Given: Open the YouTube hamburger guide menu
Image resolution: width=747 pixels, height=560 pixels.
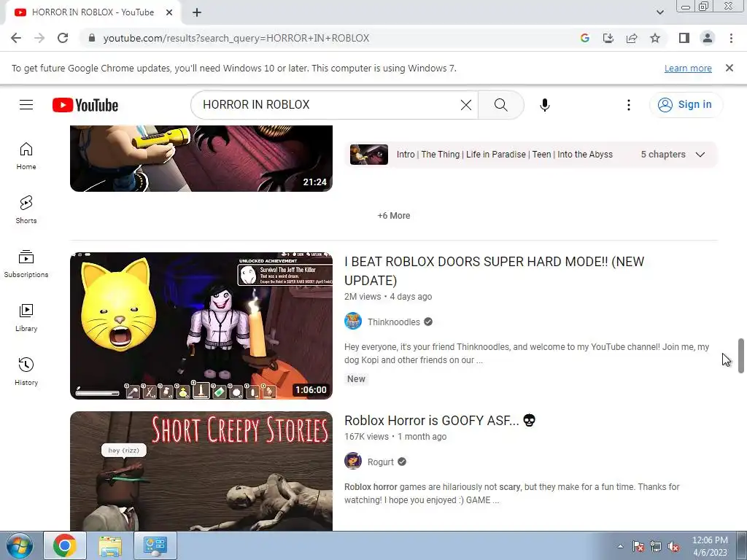Looking at the screenshot, I should (26, 105).
